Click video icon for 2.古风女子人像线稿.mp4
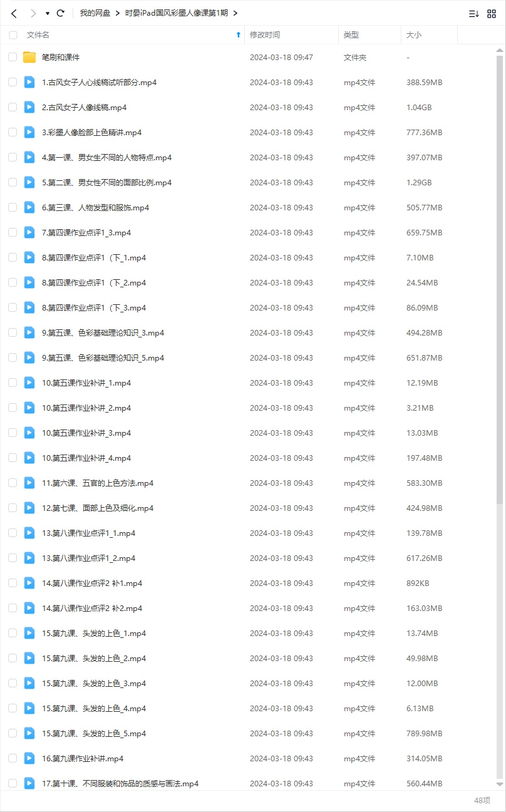This screenshot has height=812, width=506. click(x=29, y=107)
